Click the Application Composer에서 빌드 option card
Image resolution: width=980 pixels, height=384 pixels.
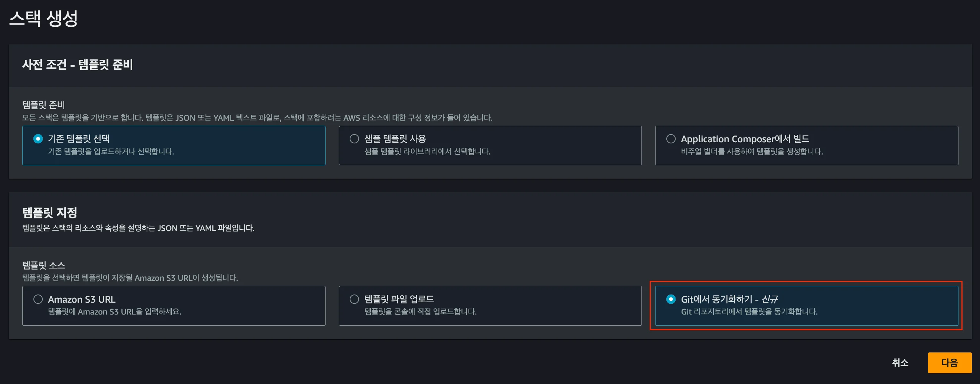click(807, 146)
